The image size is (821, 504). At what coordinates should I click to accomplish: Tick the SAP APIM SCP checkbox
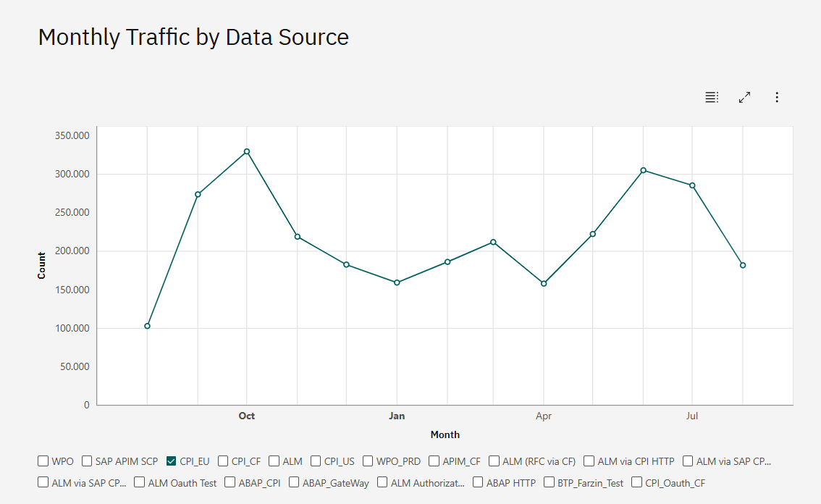[87, 461]
